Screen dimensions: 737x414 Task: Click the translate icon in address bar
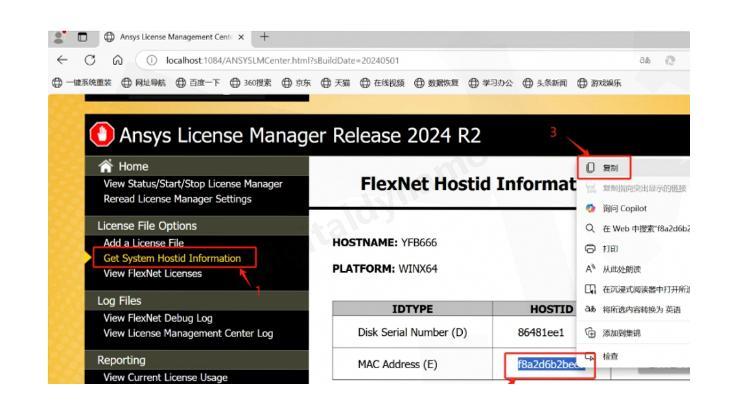point(645,60)
